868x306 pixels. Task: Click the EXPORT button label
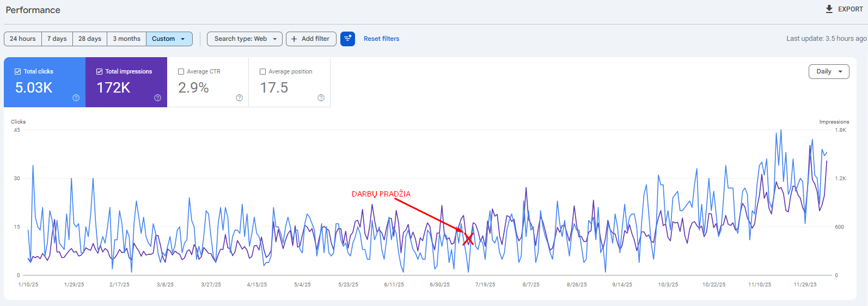pos(851,9)
